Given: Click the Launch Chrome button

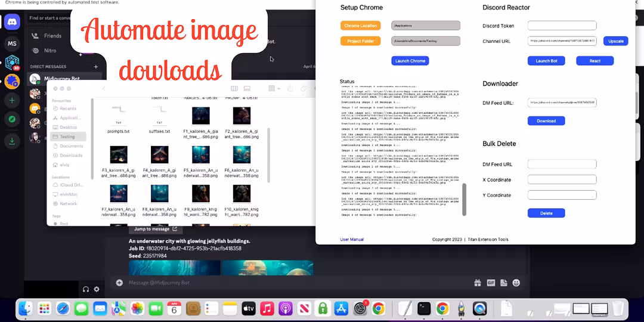Looking at the screenshot, I should click(410, 61).
